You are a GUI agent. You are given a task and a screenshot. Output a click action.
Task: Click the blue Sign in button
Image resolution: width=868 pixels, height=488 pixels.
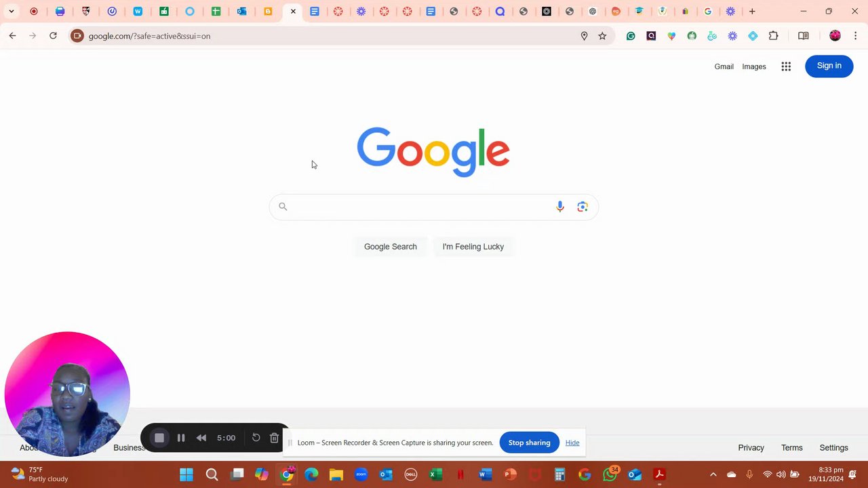click(x=829, y=66)
